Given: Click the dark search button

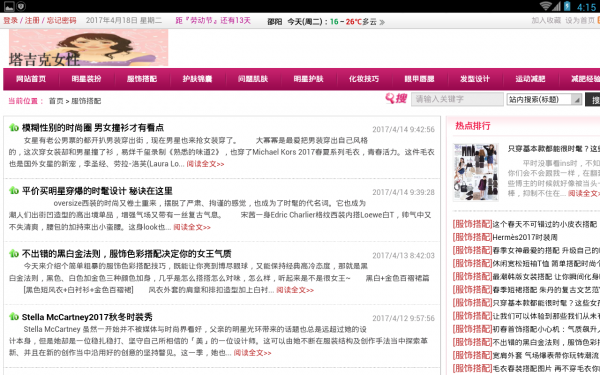Looking at the screenshot, I should coord(593,100).
